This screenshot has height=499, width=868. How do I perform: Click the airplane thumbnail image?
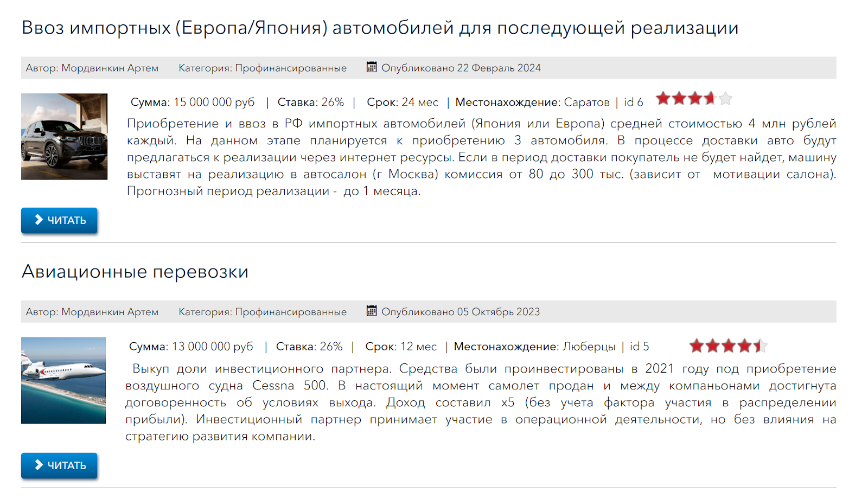click(63, 380)
